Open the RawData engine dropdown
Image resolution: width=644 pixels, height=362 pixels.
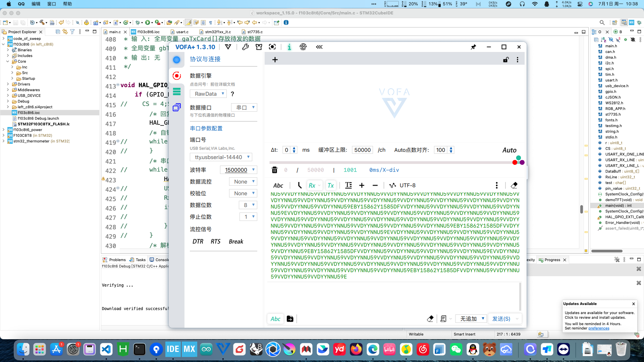click(208, 94)
